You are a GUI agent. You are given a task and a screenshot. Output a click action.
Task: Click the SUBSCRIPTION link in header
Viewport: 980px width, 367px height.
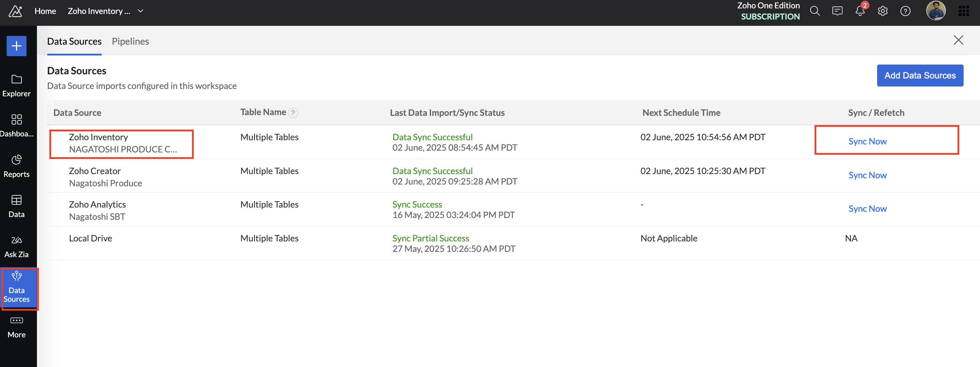point(770,17)
